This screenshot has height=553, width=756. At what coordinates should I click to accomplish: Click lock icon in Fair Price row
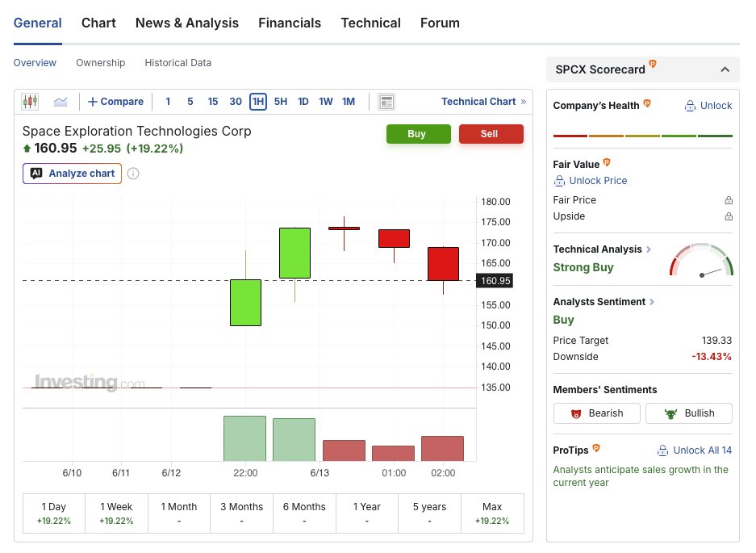(729, 199)
